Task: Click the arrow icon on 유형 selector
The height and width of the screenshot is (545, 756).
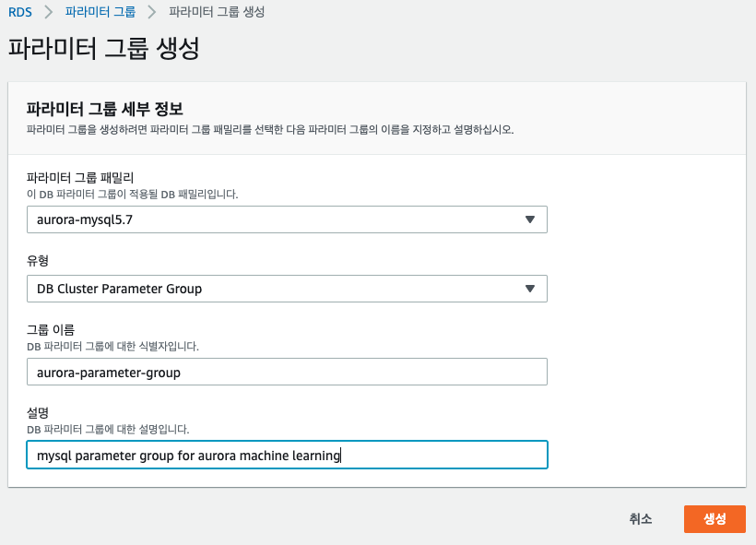Action: 529,289
